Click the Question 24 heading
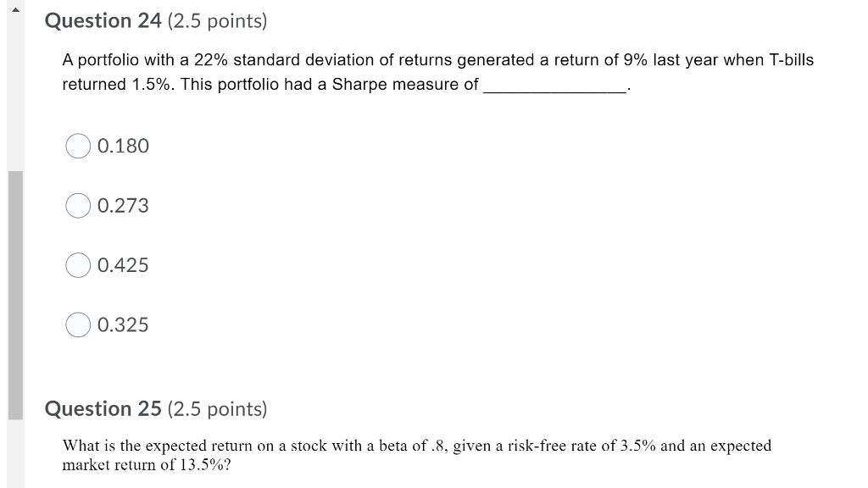Screen dimensions: 868x488 pyautogui.click(x=102, y=20)
